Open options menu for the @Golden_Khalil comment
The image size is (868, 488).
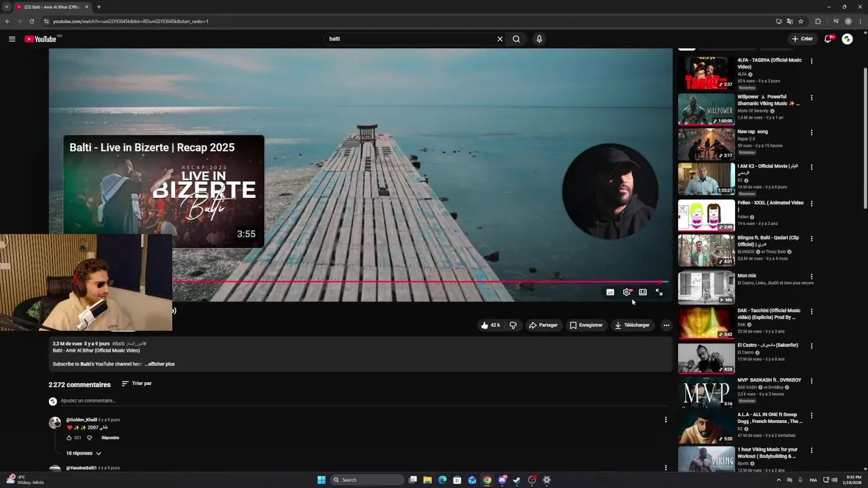pyautogui.click(x=665, y=420)
